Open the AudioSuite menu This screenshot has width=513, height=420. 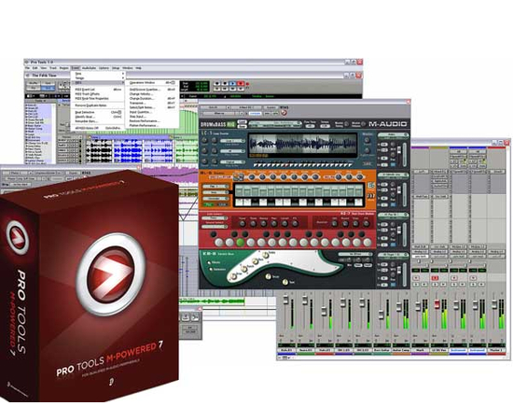[89, 68]
